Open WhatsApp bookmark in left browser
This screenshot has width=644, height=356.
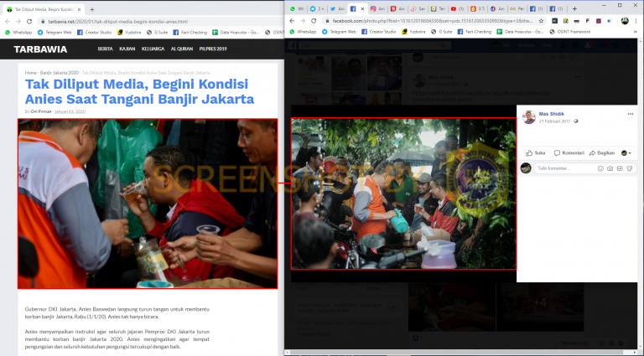click(18, 32)
